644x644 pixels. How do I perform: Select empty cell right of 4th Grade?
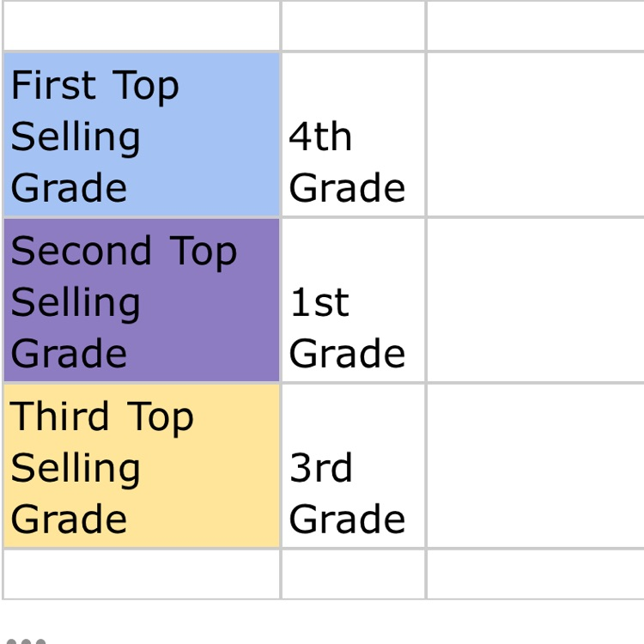click(x=535, y=135)
